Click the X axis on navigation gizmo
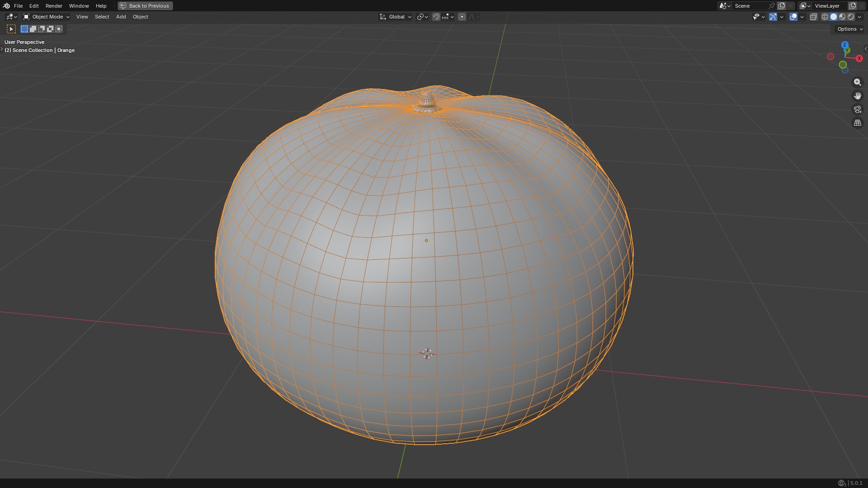This screenshot has height=488, width=868. (x=859, y=58)
